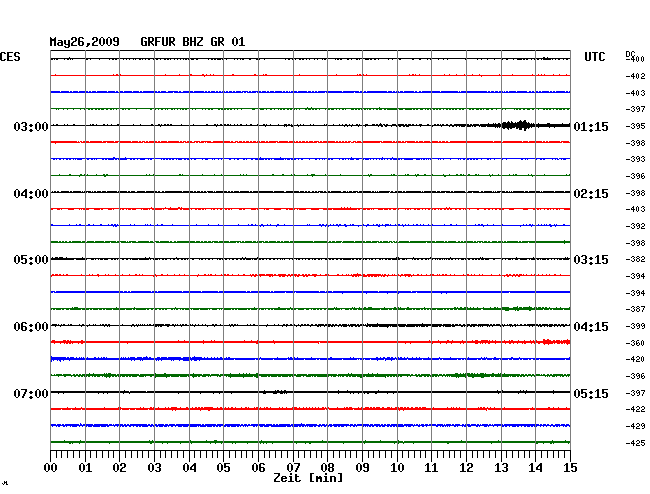Click the seismic burst on the 03:00 trace
650x494 pixels.
(518, 125)
